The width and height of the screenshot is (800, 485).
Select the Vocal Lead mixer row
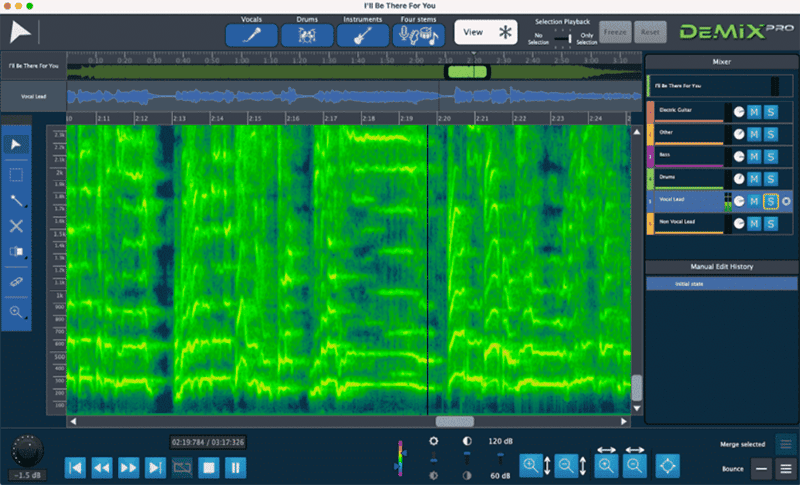(x=719, y=201)
